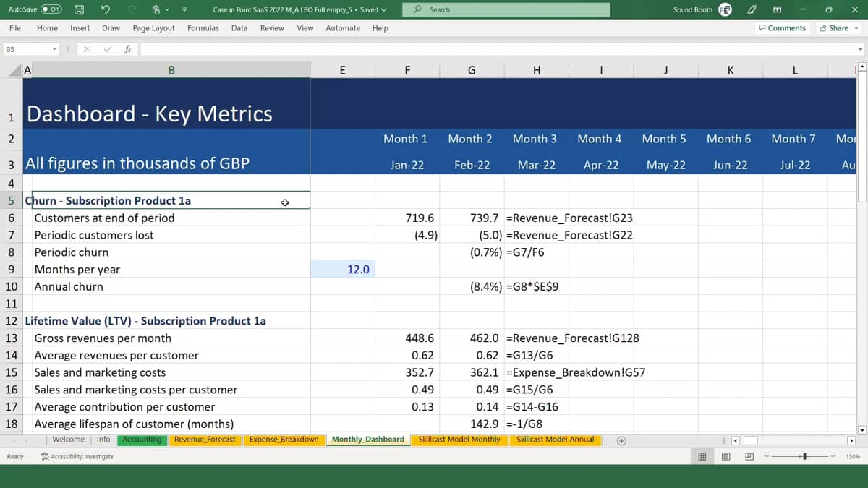The width and height of the screenshot is (868, 488).
Task: Open Skillcast Model Monthly sheet tab
Action: pyautogui.click(x=459, y=440)
